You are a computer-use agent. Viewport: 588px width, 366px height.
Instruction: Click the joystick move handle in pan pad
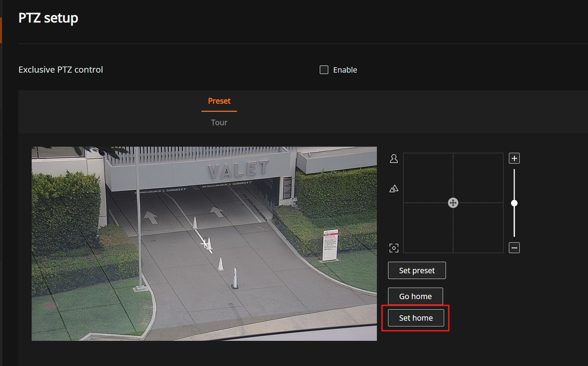tap(453, 203)
